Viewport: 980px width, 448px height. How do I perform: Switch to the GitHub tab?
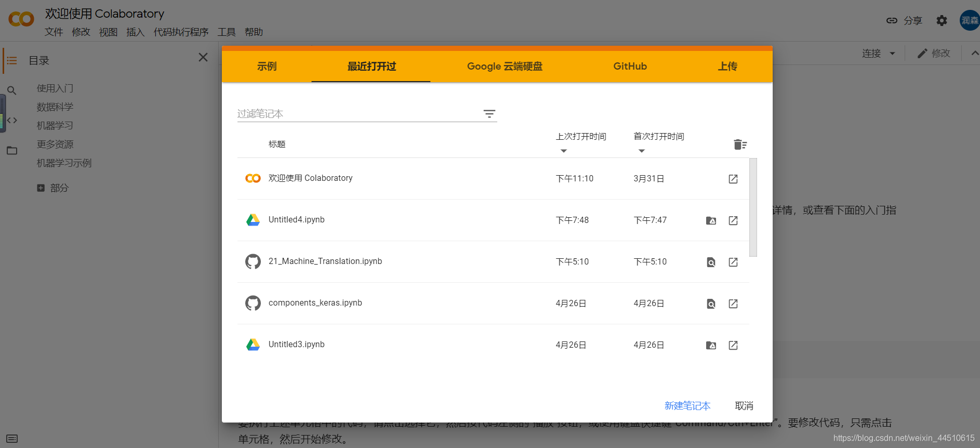(630, 66)
